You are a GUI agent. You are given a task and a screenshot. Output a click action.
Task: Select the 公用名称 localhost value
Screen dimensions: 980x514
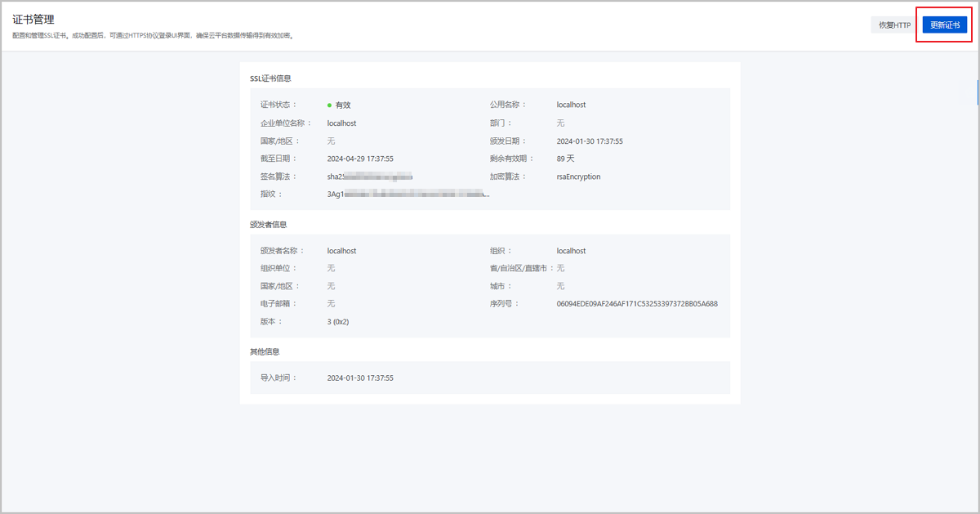tap(570, 105)
